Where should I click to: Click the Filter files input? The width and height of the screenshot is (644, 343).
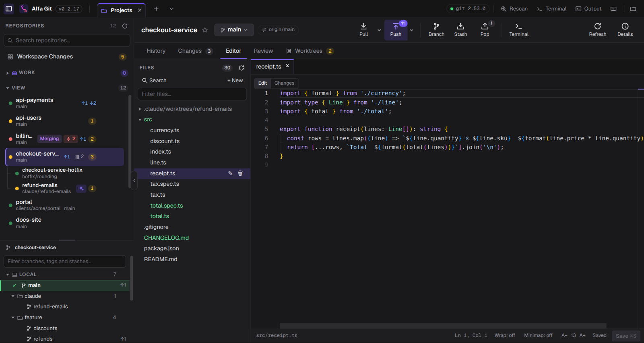[x=192, y=94]
